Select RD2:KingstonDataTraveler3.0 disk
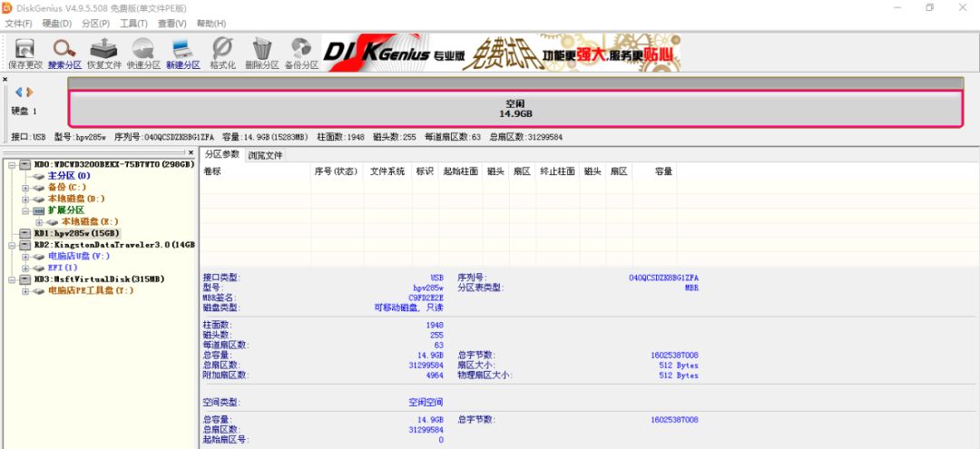This screenshot has height=449, width=980. (114, 245)
